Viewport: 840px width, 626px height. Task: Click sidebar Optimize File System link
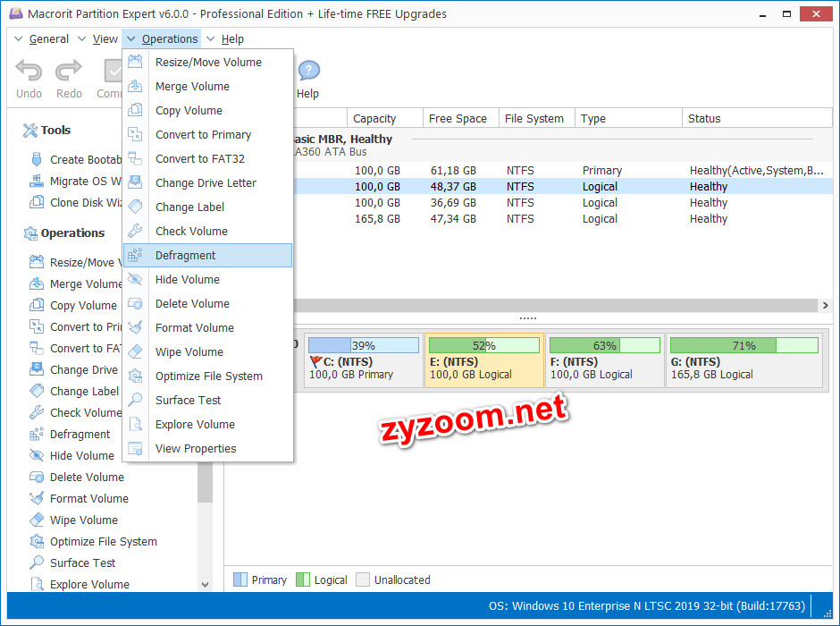click(104, 541)
